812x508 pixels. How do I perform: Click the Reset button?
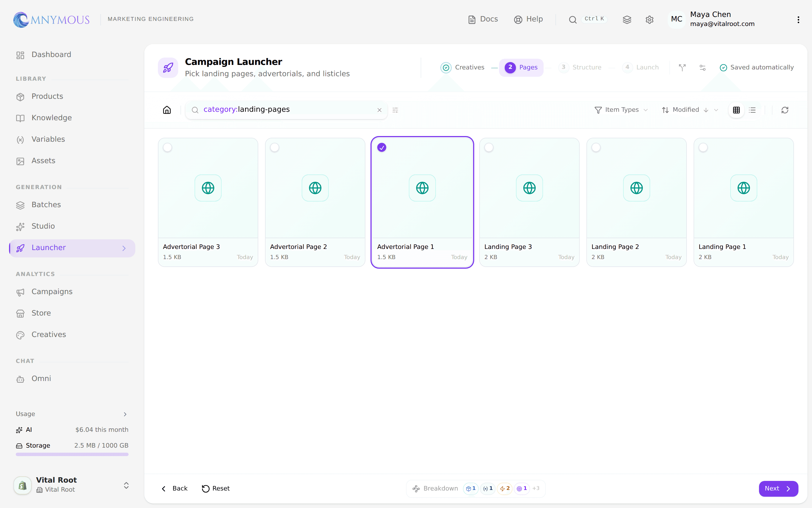[x=216, y=489]
